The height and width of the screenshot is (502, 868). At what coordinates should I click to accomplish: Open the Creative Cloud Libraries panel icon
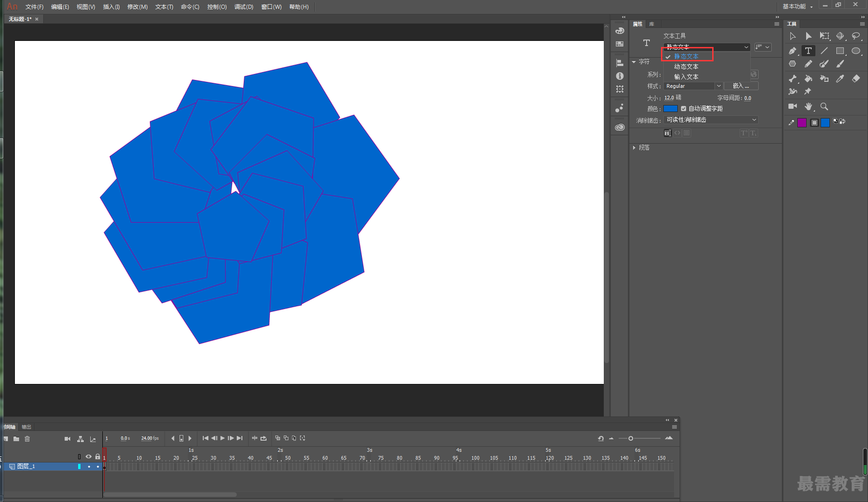(x=620, y=127)
